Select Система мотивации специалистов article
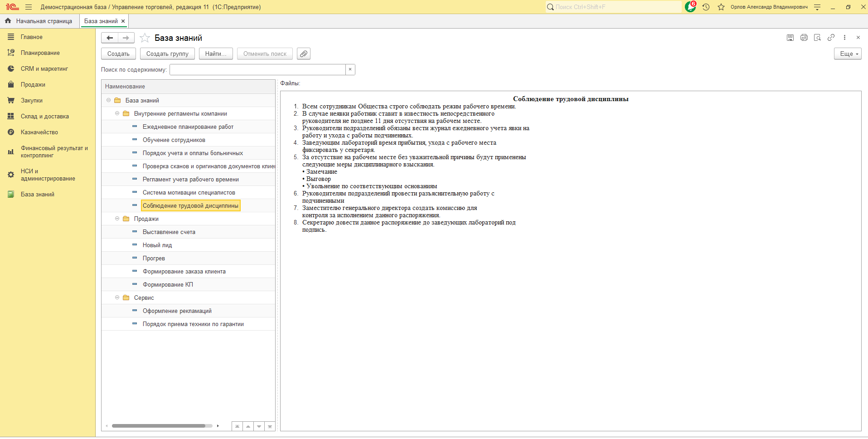This screenshot has width=868, height=439. pos(188,193)
